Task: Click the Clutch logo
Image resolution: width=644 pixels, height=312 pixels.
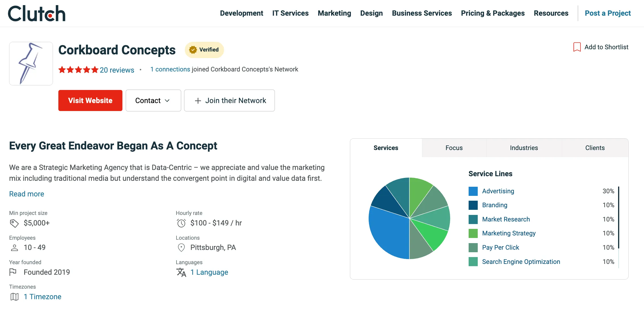Action: (36, 13)
